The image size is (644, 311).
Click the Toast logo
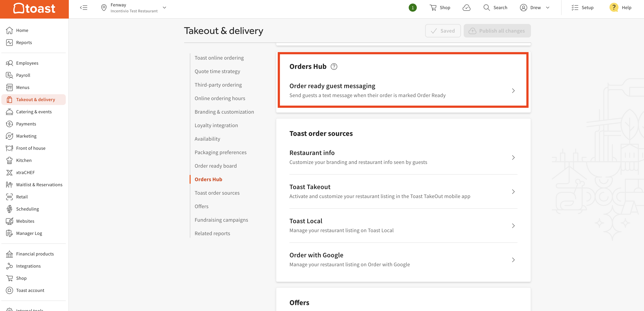pos(34,9)
